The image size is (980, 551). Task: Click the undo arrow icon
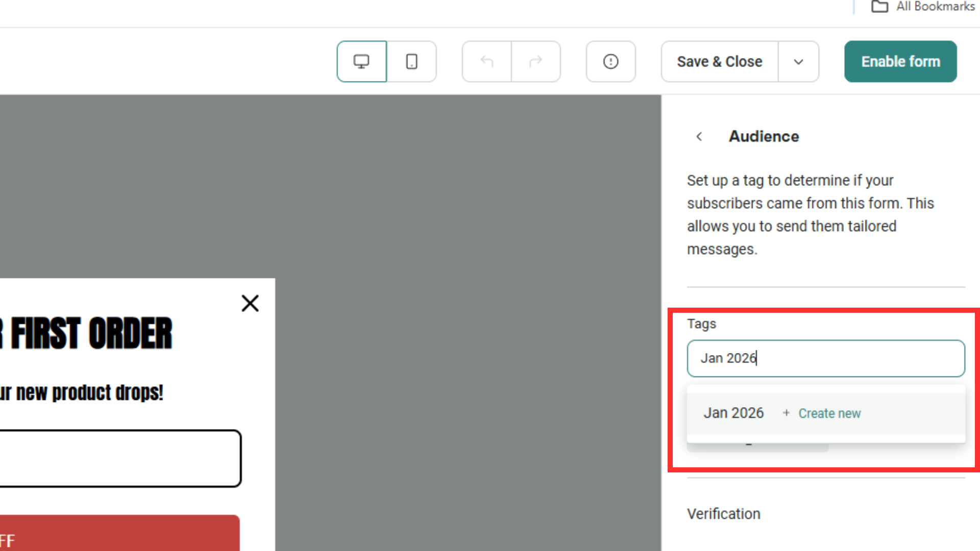tap(486, 62)
